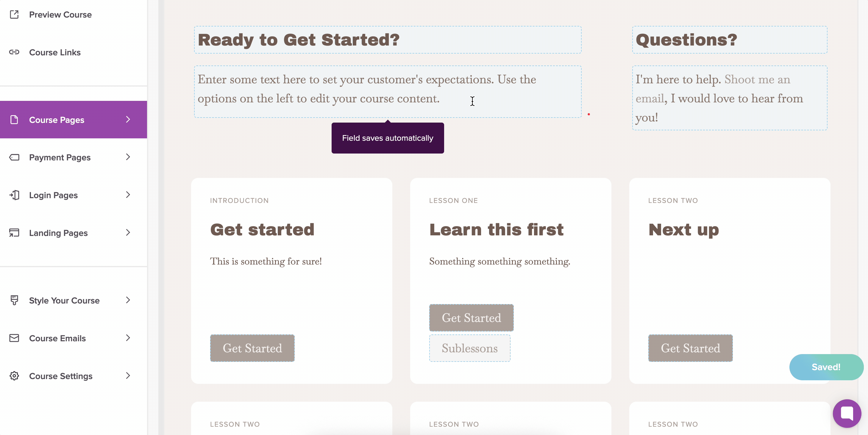This screenshot has width=868, height=435.
Task: Click the Course Settings gear icon
Action: click(14, 376)
